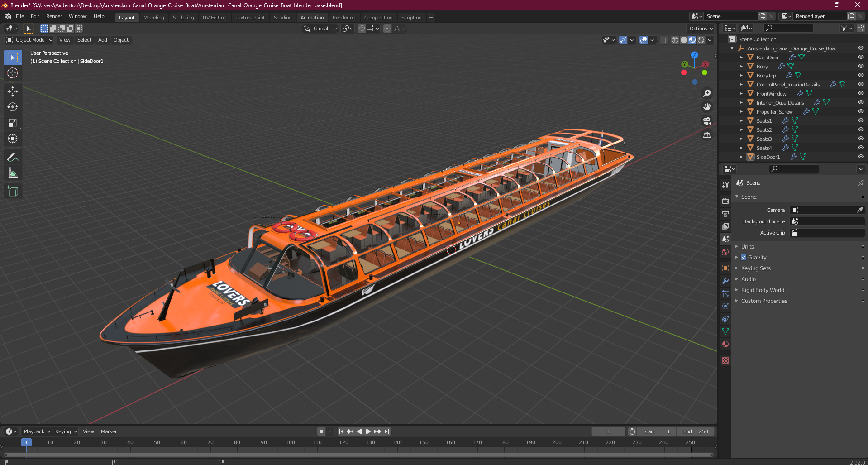The width and height of the screenshot is (868, 465).
Task: Click the eyedropper next to Camera field
Action: pyautogui.click(x=859, y=210)
